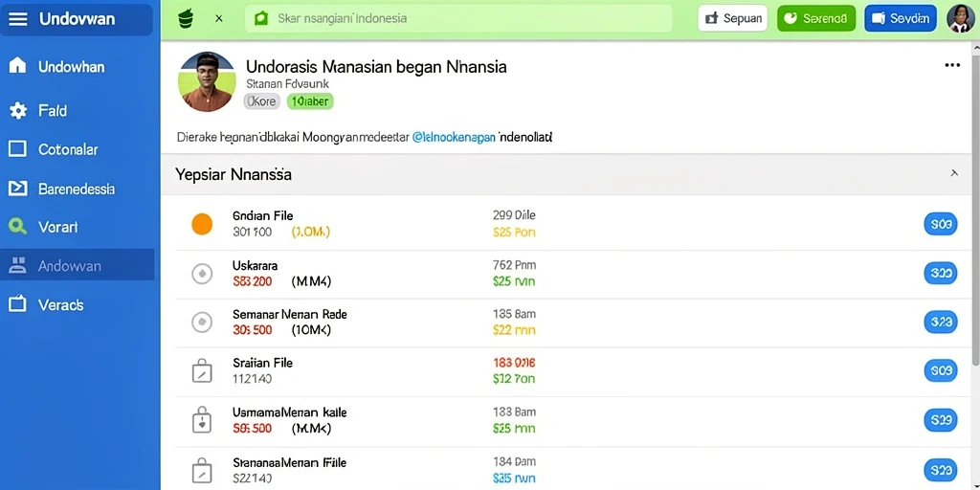Image resolution: width=980 pixels, height=490 pixels.
Task: Click the home icon next to Undowhan
Action: [x=17, y=66]
